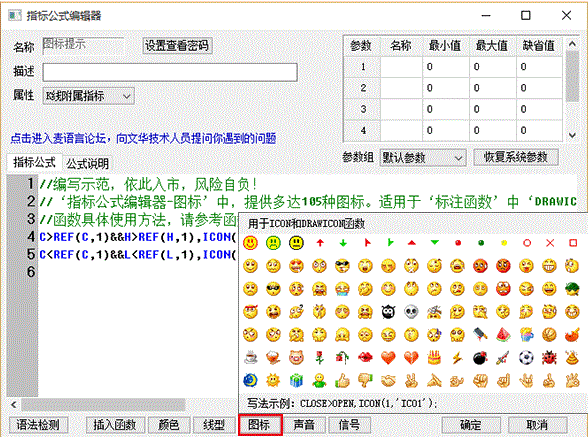Pick the red up arrow icon
This screenshot has height=437, width=588.
320,243
